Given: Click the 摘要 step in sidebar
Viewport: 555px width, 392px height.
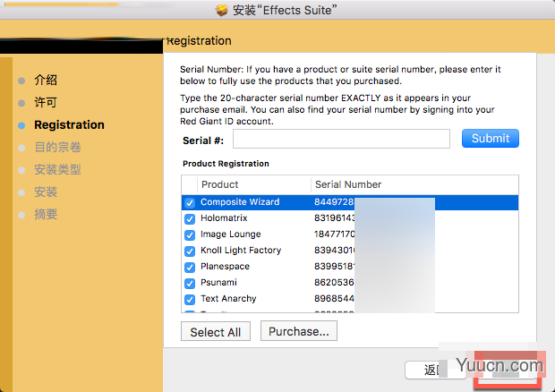Looking at the screenshot, I should coord(46,215).
